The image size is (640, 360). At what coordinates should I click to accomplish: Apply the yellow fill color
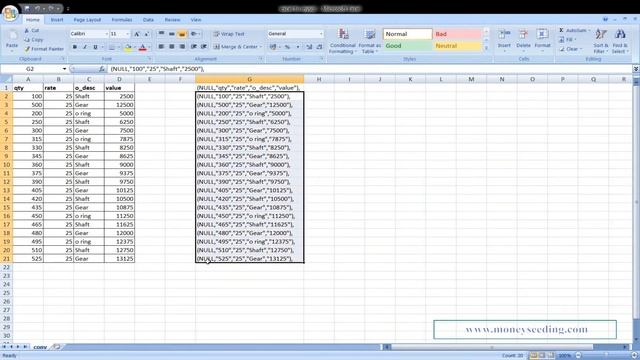click(x=128, y=47)
